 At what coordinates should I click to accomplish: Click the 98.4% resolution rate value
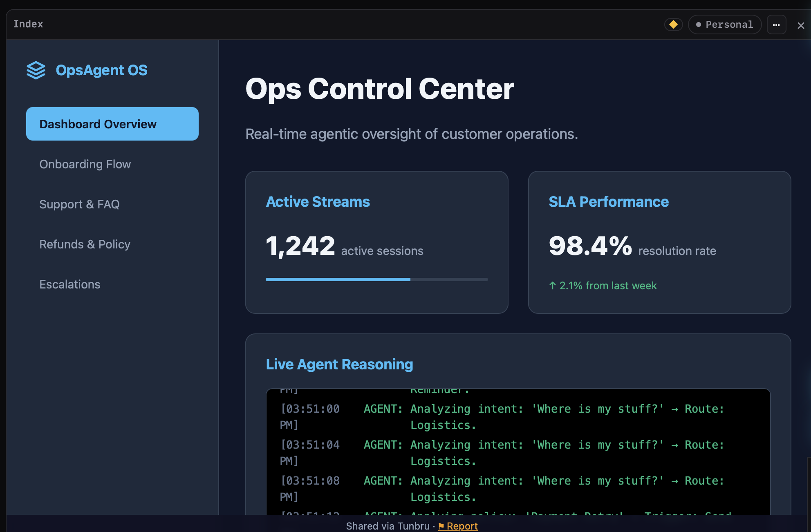click(632, 246)
